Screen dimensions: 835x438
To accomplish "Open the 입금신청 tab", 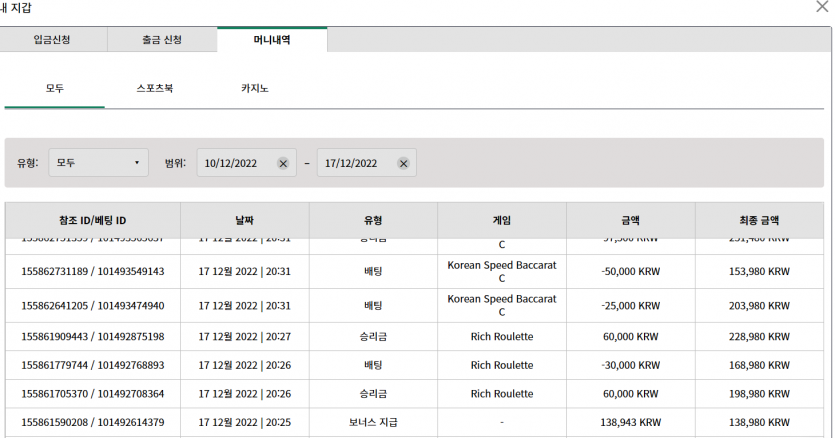I will 52,39.
